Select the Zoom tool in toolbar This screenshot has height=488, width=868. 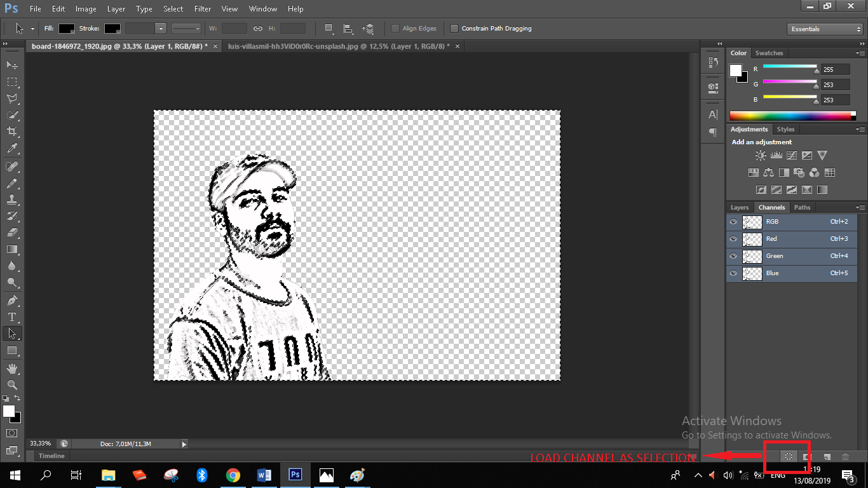pyautogui.click(x=12, y=385)
